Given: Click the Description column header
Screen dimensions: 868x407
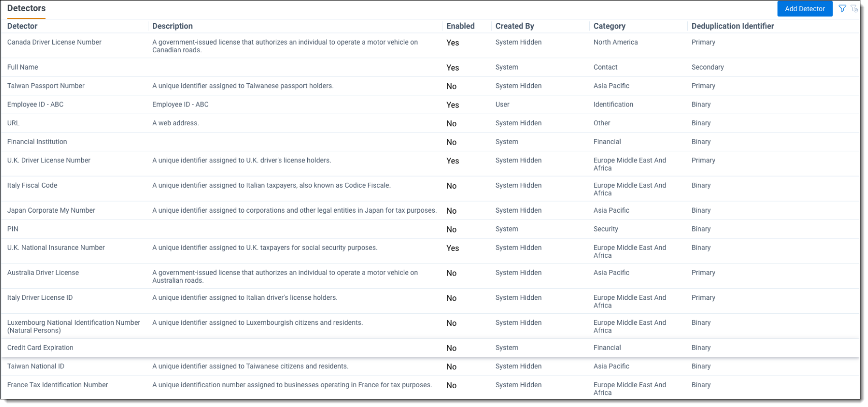Looking at the screenshot, I should click(172, 26).
